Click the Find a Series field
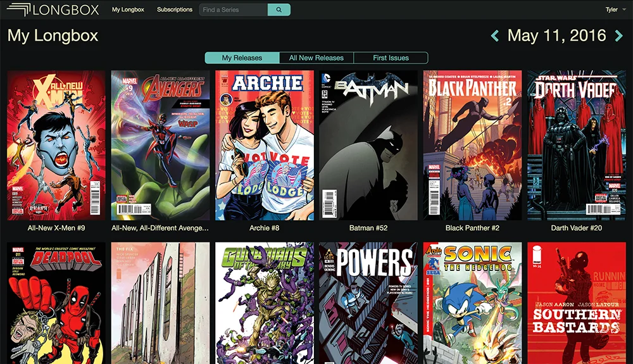The image size is (633, 364). coord(234,9)
